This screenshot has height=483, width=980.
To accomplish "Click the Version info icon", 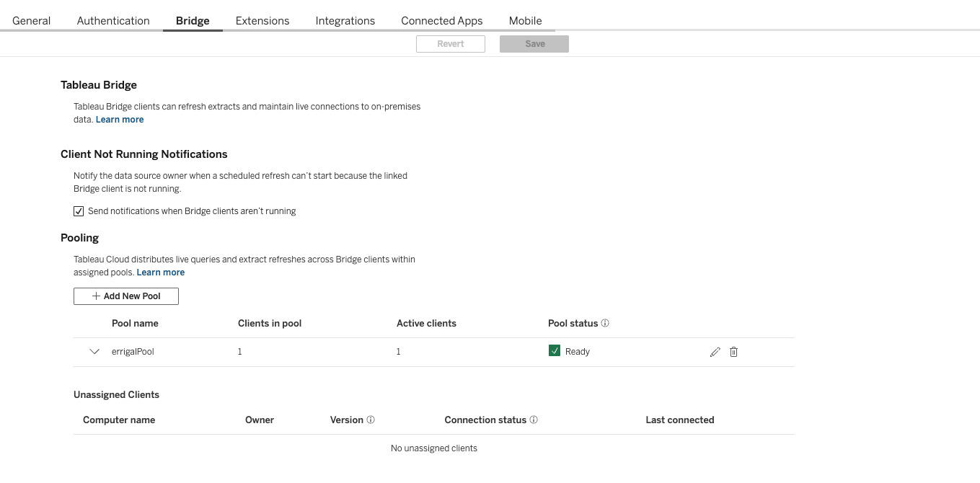I will pyautogui.click(x=371, y=420).
